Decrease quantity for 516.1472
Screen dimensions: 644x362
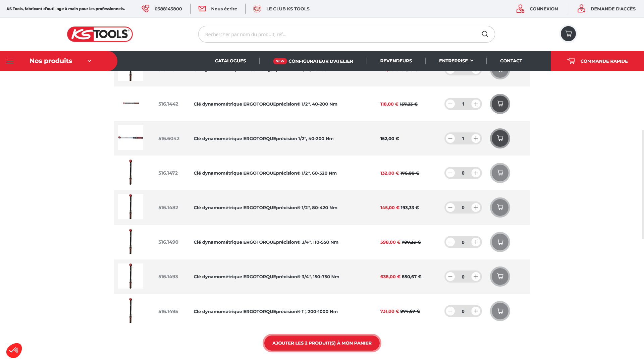[x=450, y=173]
